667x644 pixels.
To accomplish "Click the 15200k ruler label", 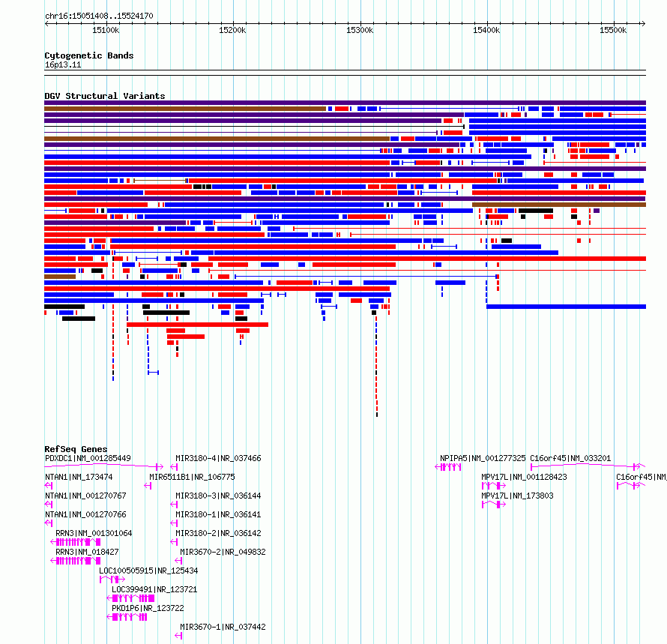I will [232, 30].
